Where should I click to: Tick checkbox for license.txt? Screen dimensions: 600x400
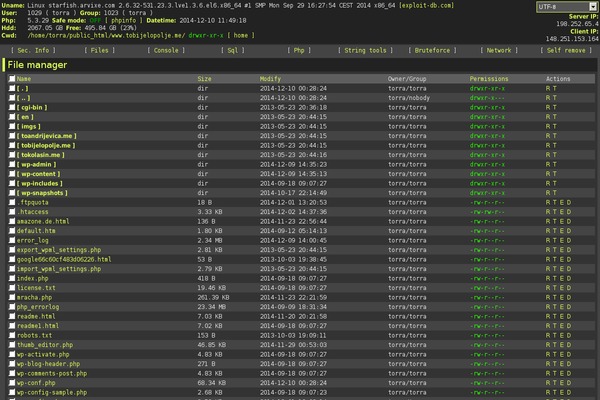[x=12, y=288]
